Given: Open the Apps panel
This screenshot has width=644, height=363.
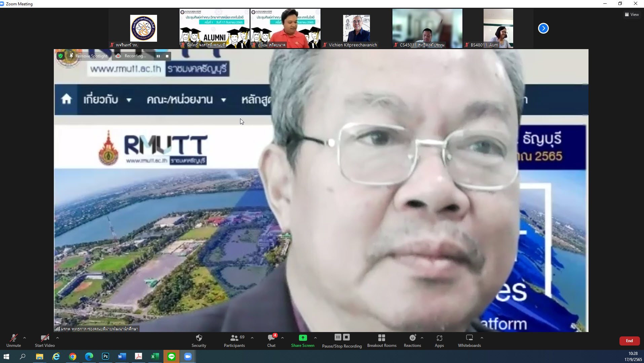Looking at the screenshot, I should [x=439, y=340].
